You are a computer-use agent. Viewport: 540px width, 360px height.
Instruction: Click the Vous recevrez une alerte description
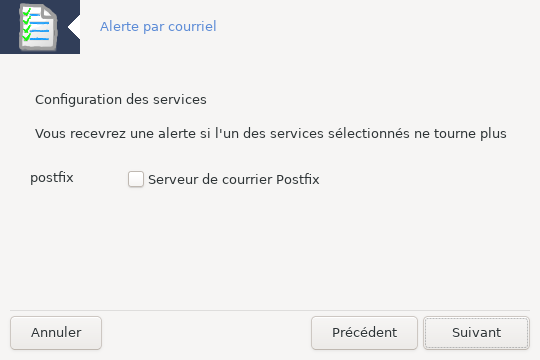coord(271,133)
